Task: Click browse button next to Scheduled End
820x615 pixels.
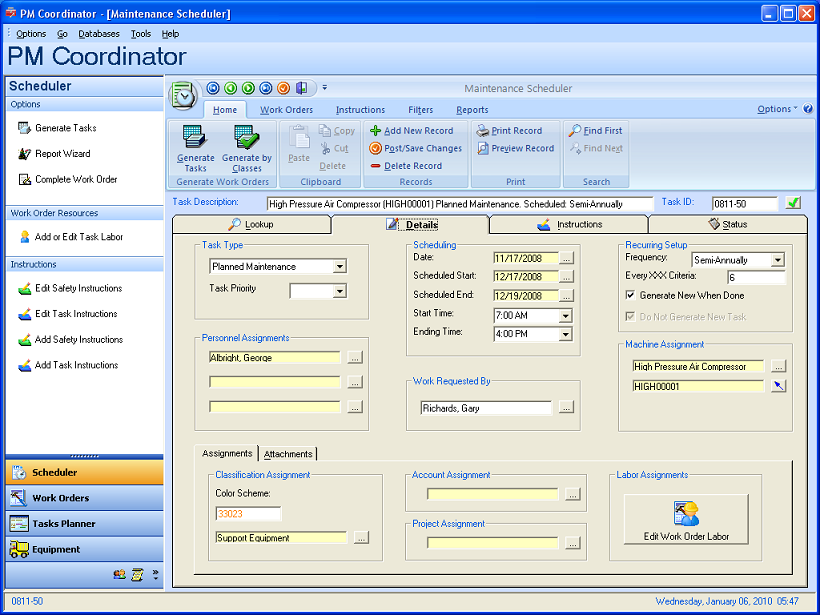Action: (566, 295)
